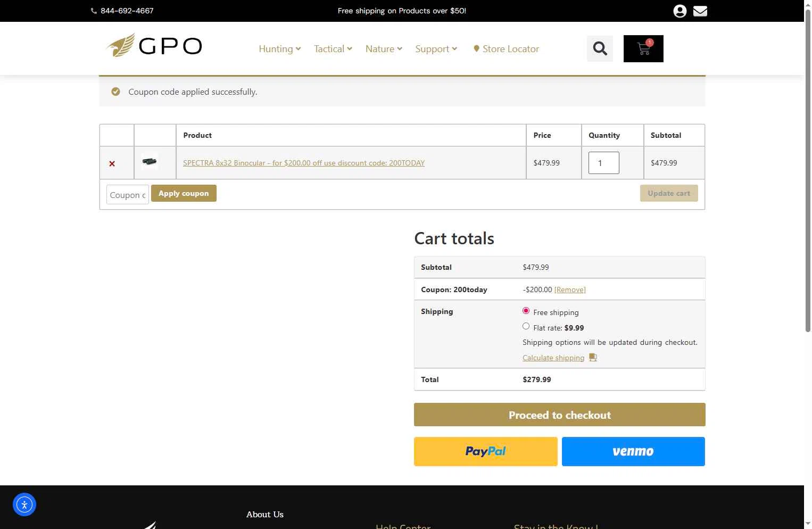This screenshot has height=529, width=812.
Task: Click the GPO logo
Action: pos(154,46)
